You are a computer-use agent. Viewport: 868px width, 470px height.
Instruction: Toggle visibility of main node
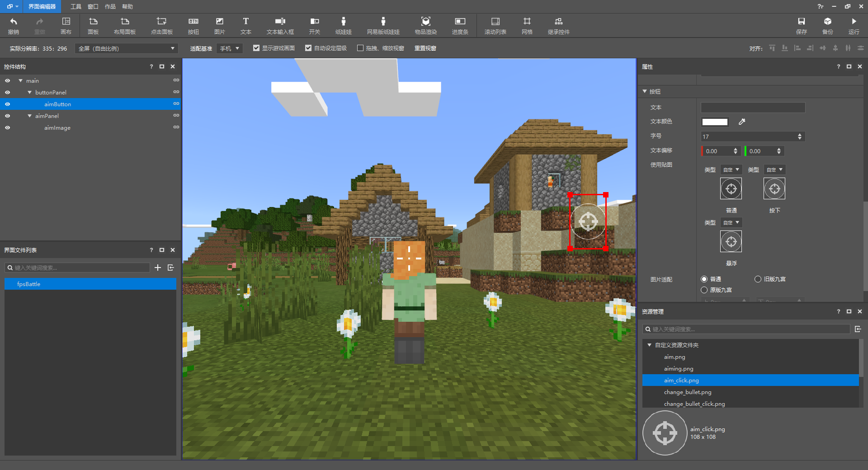tap(8, 80)
